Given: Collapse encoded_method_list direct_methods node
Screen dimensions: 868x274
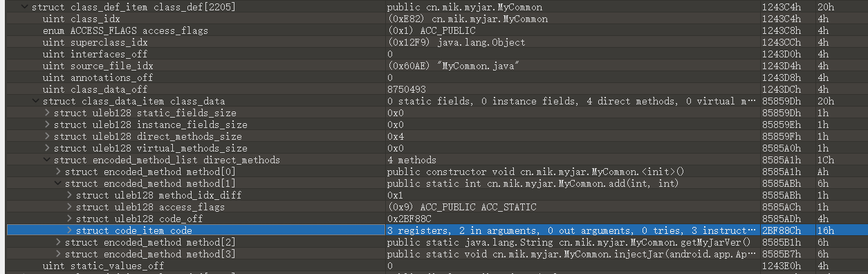Looking at the screenshot, I should [47, 160].
